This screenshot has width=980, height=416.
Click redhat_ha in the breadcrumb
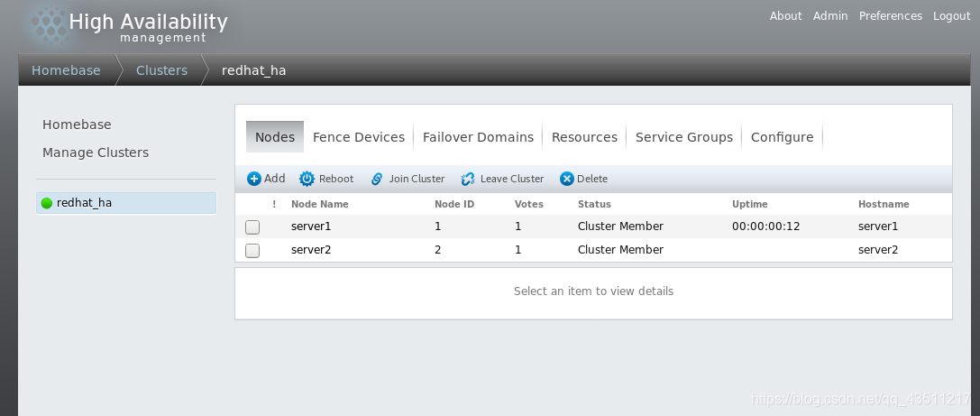(253, 70)
